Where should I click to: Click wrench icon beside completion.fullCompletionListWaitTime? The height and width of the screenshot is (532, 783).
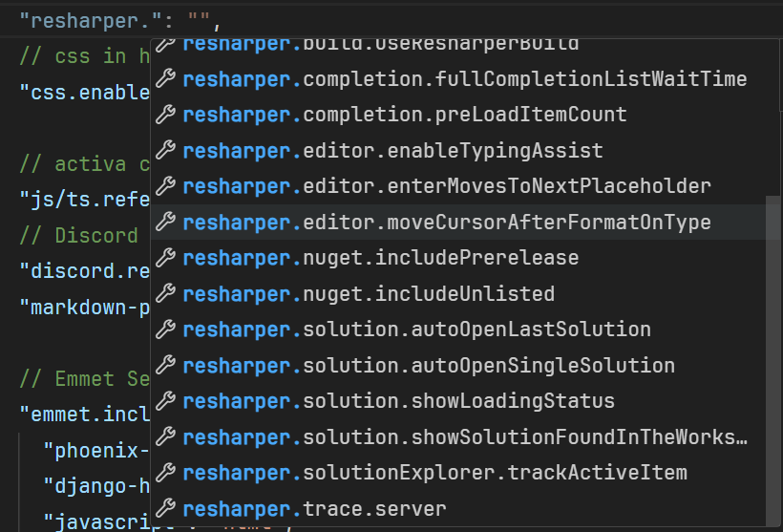(165, 78)
